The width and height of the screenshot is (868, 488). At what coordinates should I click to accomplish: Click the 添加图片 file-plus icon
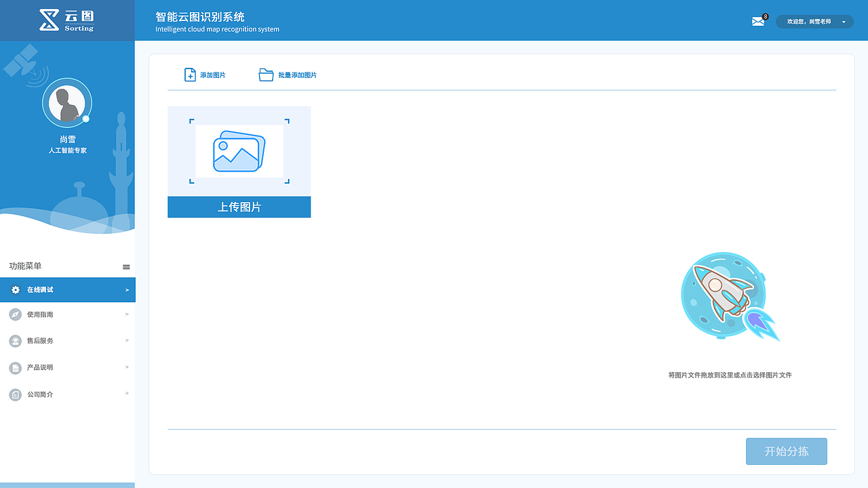coord(190,75)
